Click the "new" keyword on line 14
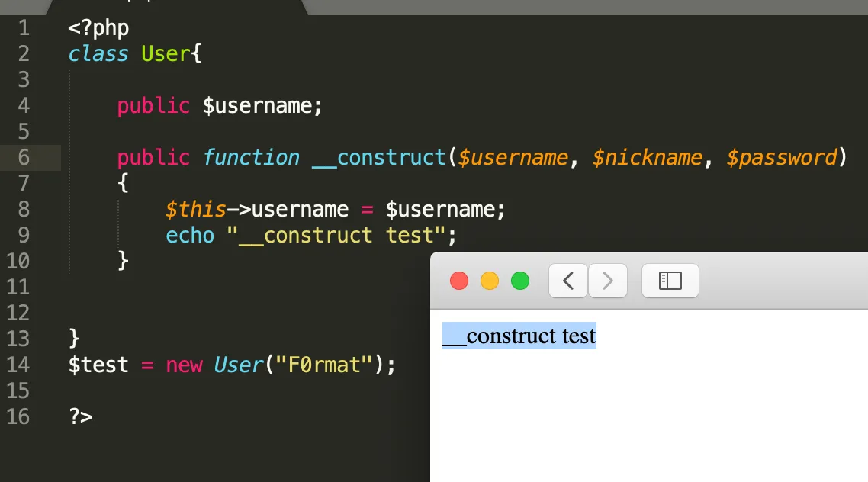Screen dimensions: 868x482 pos(184,365)
